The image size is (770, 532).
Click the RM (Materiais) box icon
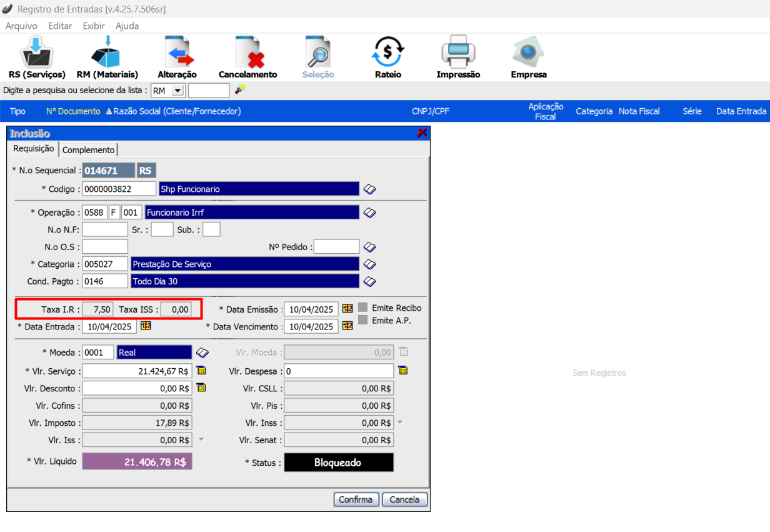tap(107, 53)
